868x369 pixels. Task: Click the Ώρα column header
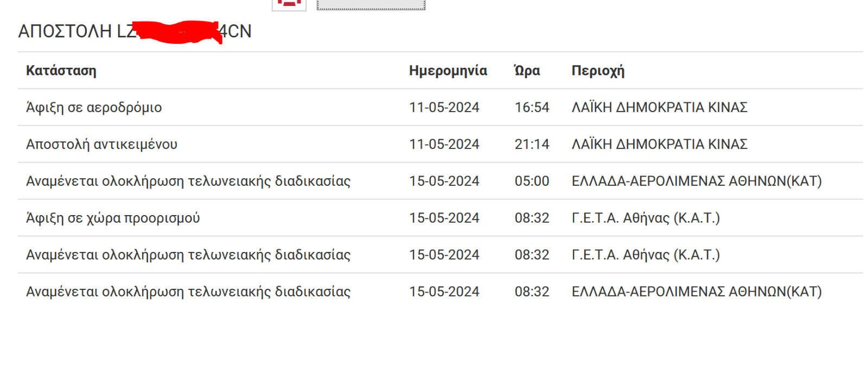527,71
